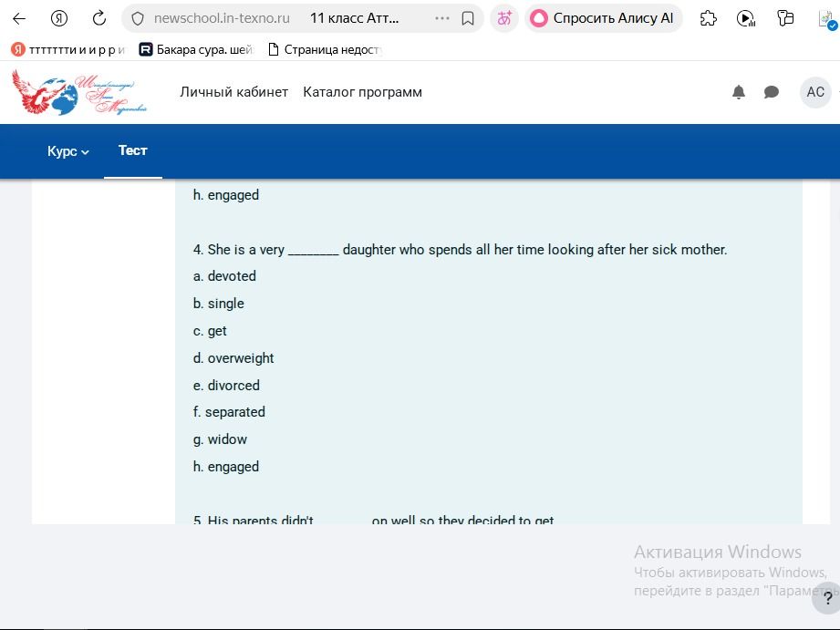Screen dimensions: 840x630
Task: Click 'h. engaged' below question 4's 'g. widow'
Action: point(225,467)
